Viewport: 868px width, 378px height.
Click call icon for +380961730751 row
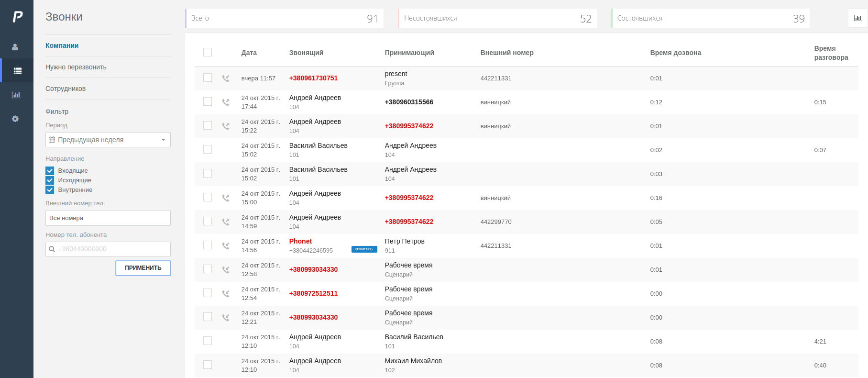pyautogui.click(x=226, y=78)
